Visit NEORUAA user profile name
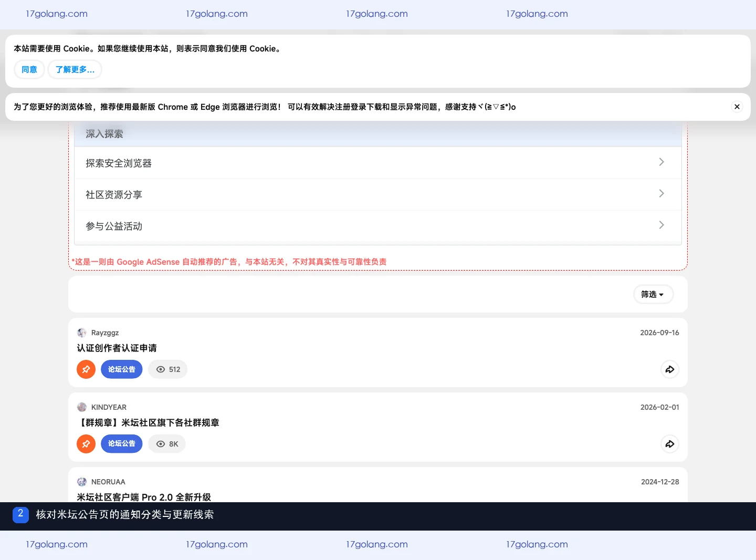The width and height of the screenshot is (756, 560). 108,482
